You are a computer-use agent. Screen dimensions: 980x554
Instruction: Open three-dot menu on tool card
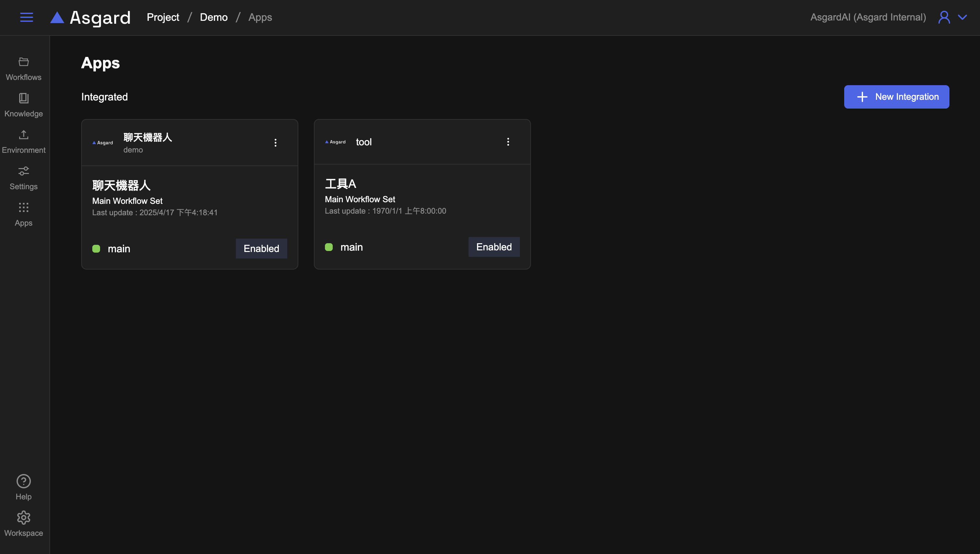508,142
